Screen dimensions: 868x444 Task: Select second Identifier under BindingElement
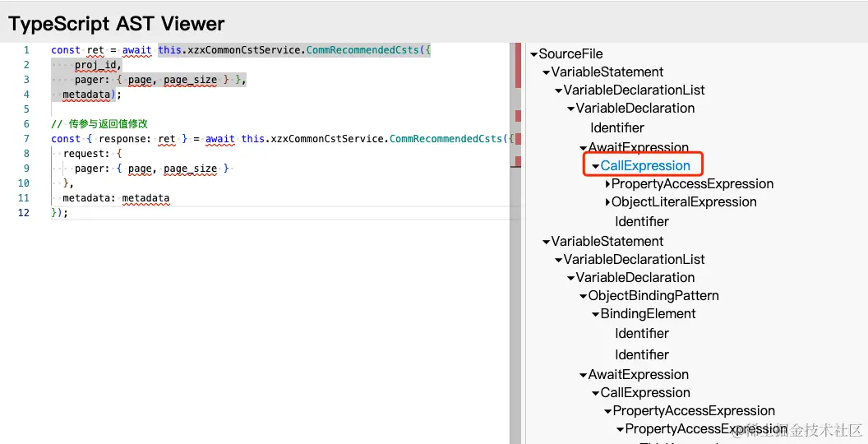642,354
